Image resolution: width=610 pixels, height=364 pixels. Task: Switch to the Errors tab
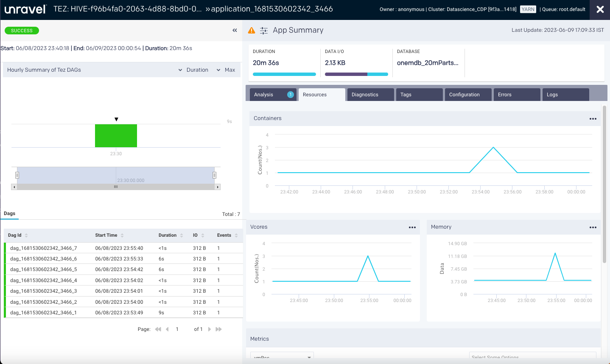[x=517, y=95]
